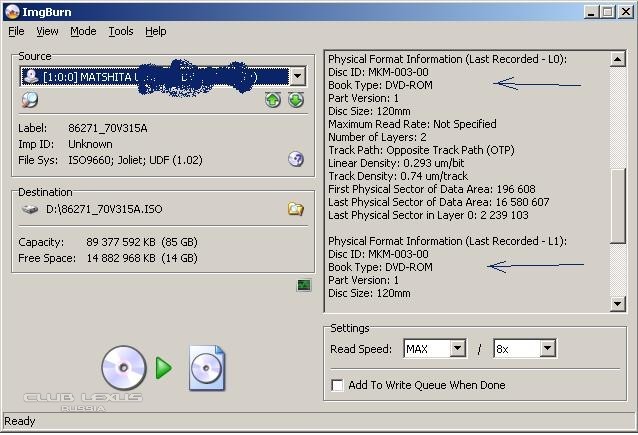Open the graph data monitor icon
638x435 pixels.
pos(304,285)
